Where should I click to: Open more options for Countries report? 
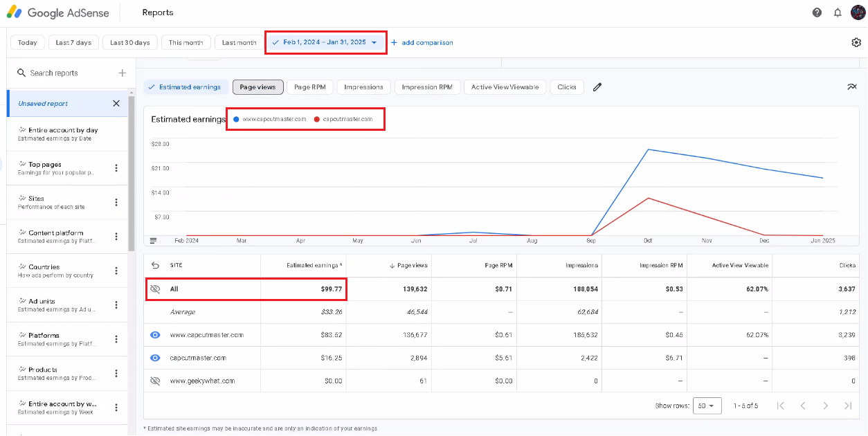click(116, 271)
